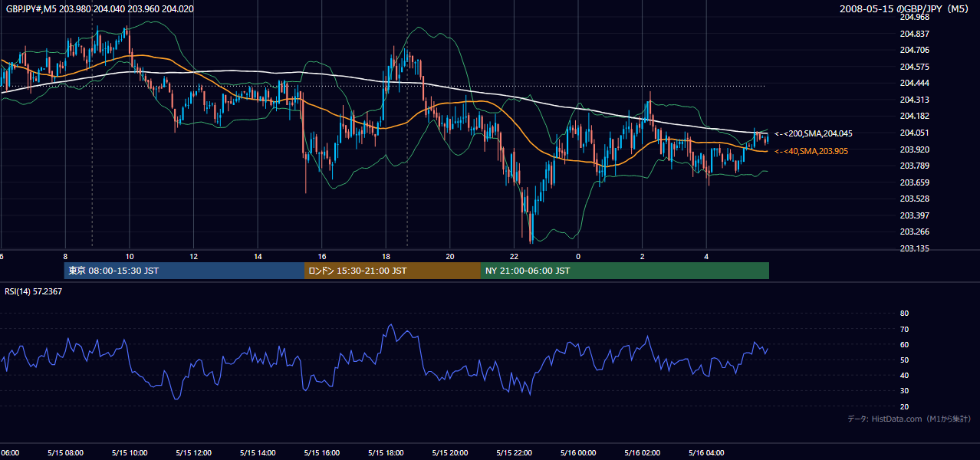
Task: Click hour label 14 below price chart
Action: [258, 256]
